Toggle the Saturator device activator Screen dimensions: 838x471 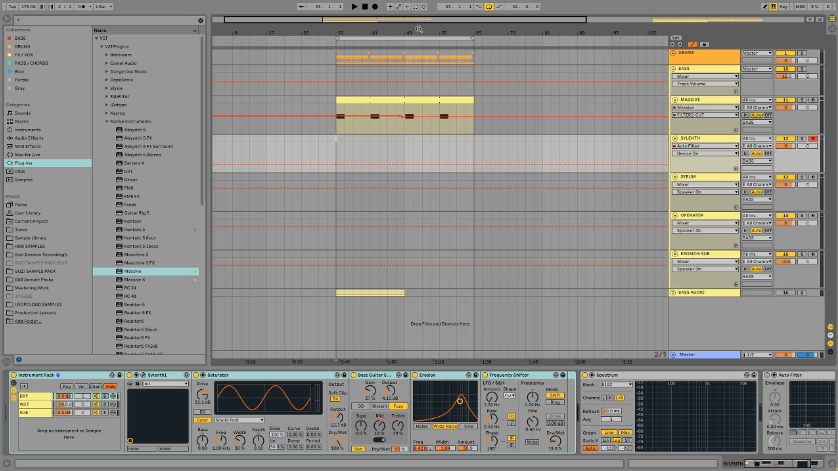coord(196,375)
